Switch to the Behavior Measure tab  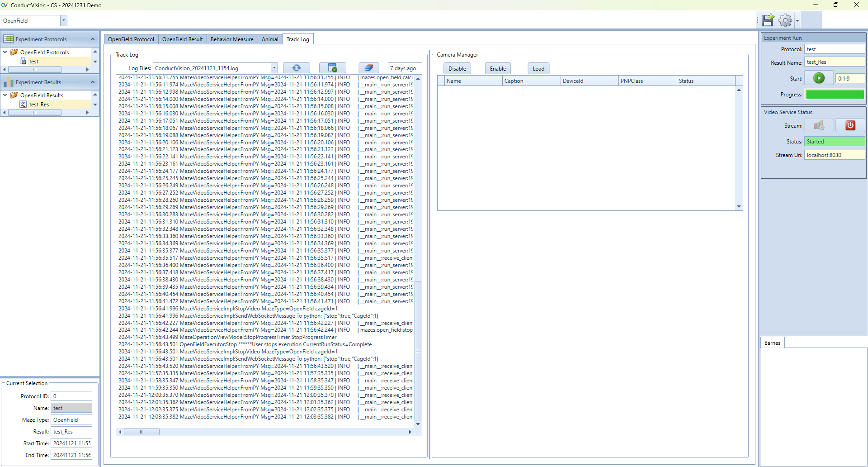(x=231, y=39)
